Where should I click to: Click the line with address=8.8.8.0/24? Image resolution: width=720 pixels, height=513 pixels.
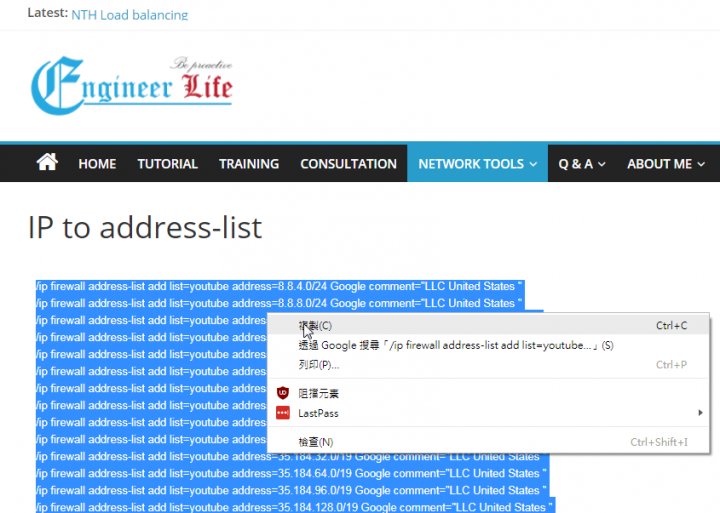(x=279, y=304)
